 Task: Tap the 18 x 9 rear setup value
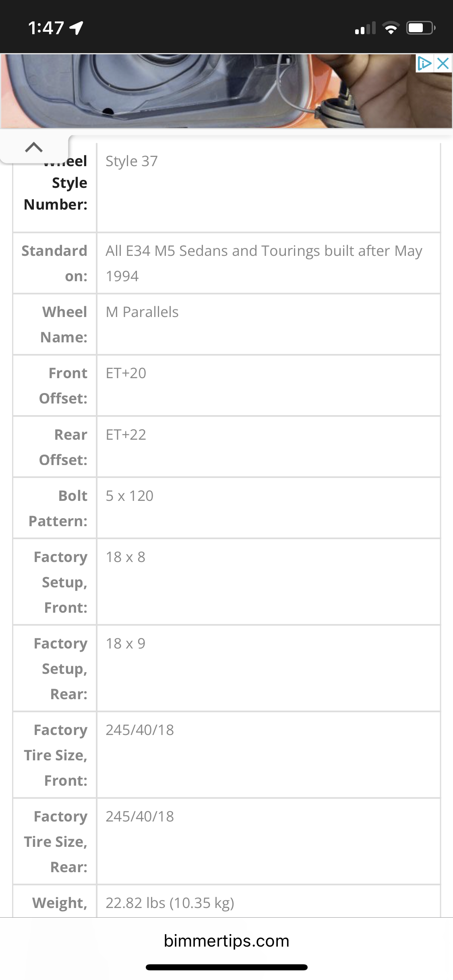tap(126, 644)
